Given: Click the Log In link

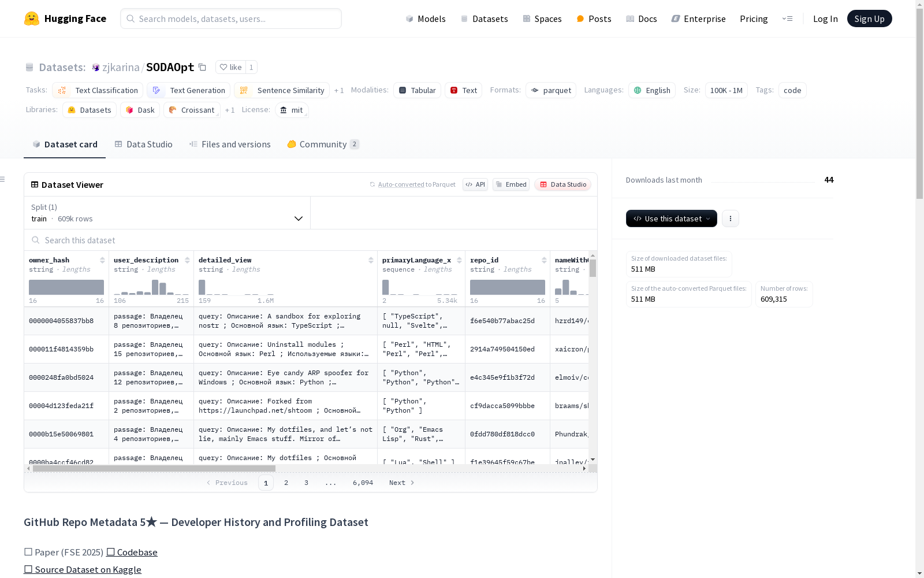Looking at the screenshot, I should 825,18.
